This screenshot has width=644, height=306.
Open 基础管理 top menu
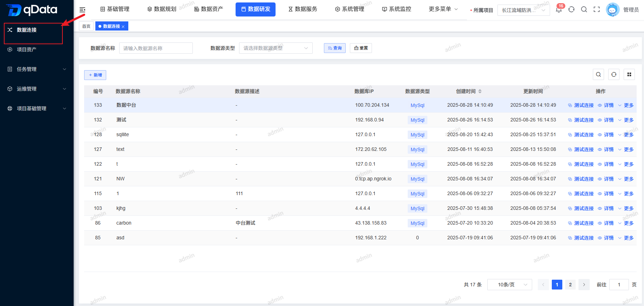coord(115,9)
